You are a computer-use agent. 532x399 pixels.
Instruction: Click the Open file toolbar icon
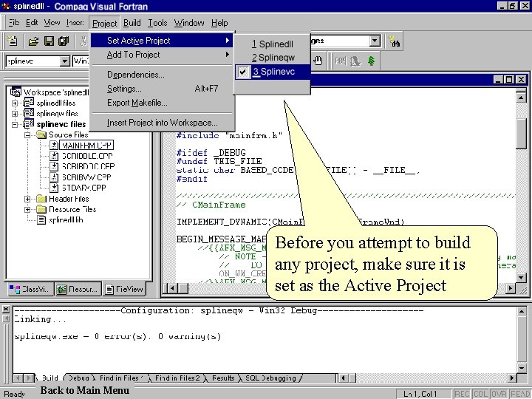point(33,41)
